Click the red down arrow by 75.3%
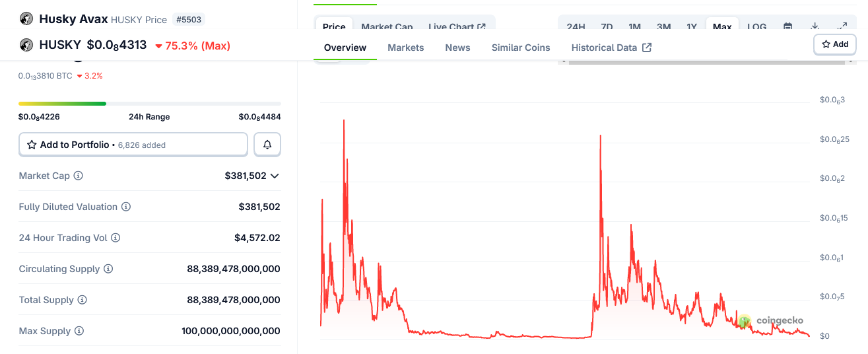Viewport: 868px width, 354px height. (x=158, y=46)
